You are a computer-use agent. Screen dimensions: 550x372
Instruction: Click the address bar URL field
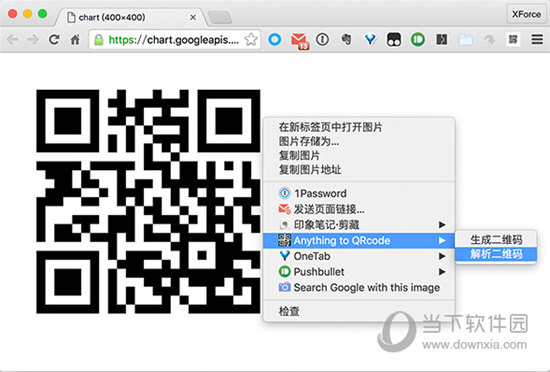point(174,40)
